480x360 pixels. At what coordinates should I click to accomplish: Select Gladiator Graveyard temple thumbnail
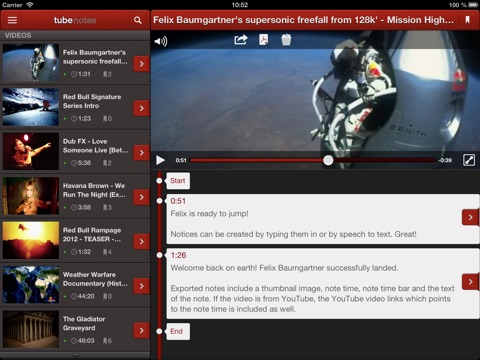coord(31,329)
